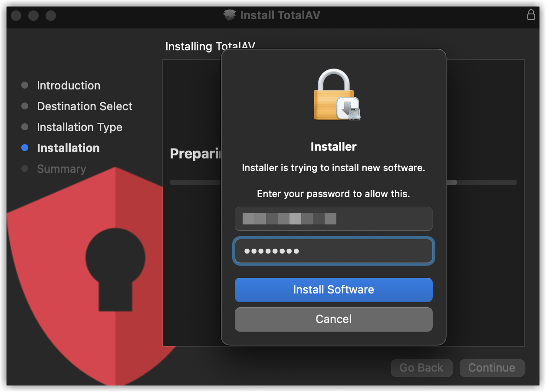
Task: Click the Go Back button
Action: point(421,368)
